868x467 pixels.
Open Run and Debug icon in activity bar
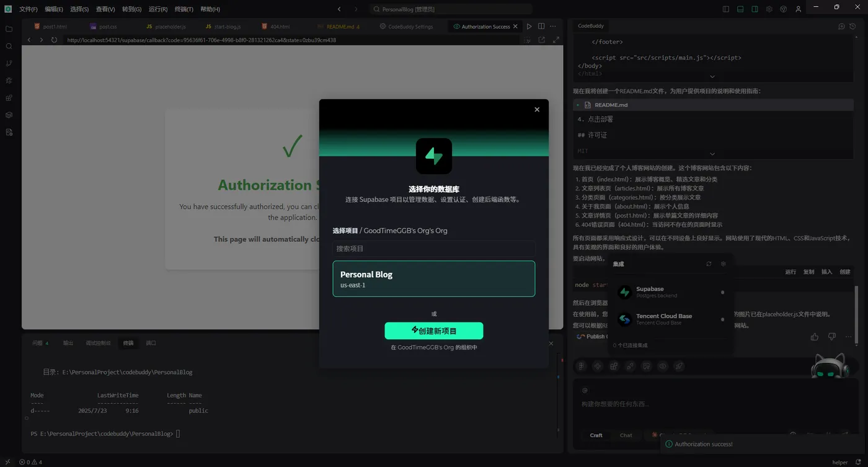[x=9, y=81]
